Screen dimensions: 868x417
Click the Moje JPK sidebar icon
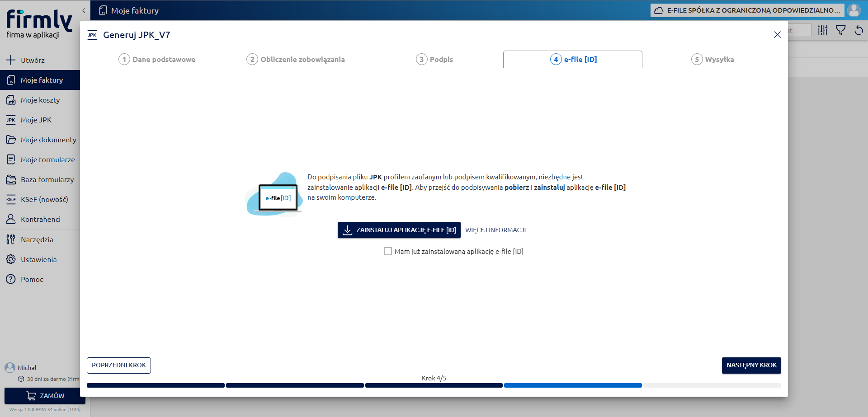pos(11,120)
